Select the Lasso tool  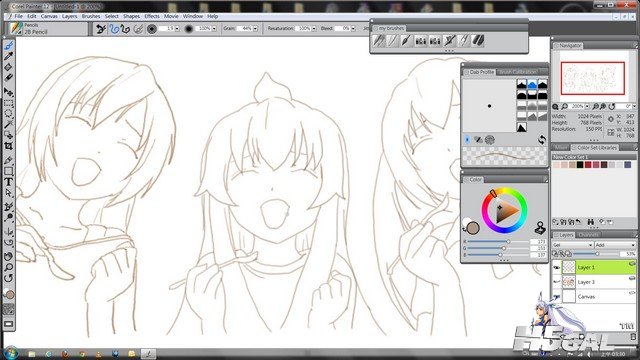click(x=9, y=113)
